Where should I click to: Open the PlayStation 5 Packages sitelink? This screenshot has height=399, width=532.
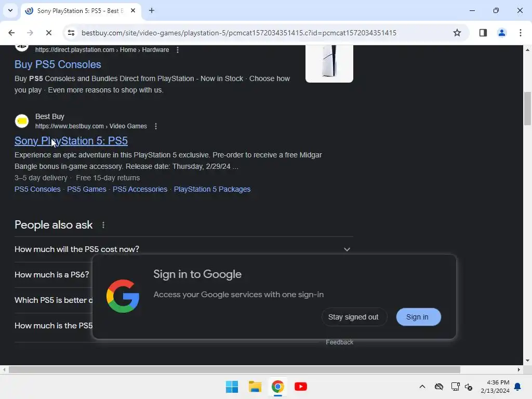(212, 189)
